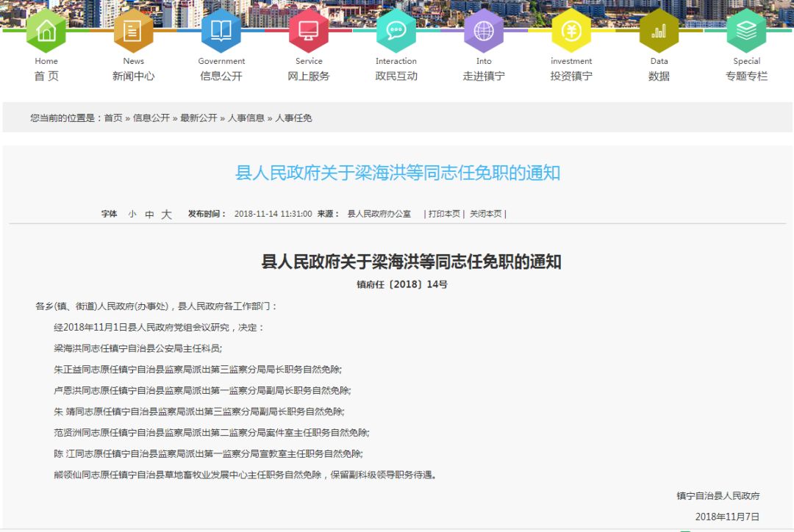The image size is (794, 532).
Task: Set font size to small 小
Action: pos(132,214)
